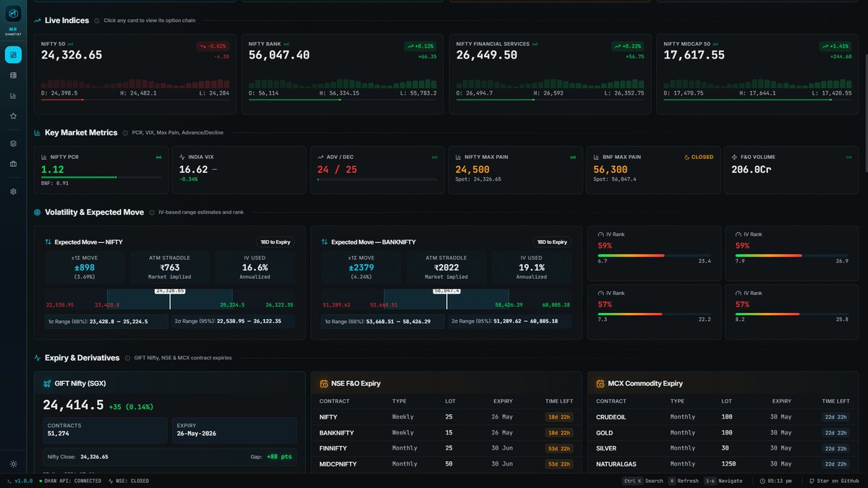The image size is (868, 488).
Task: Click the Key Market Metrics chart icon
Action: [x=37, y=133]
